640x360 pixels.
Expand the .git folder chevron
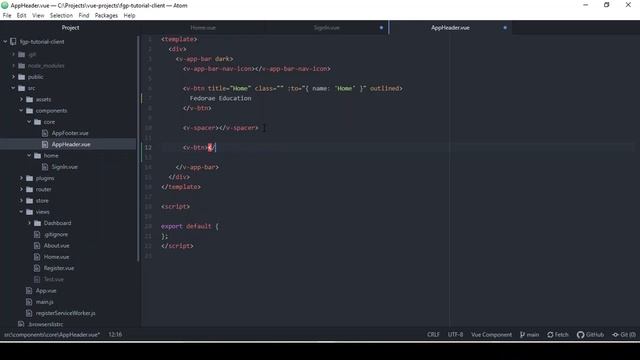(13, 54)
